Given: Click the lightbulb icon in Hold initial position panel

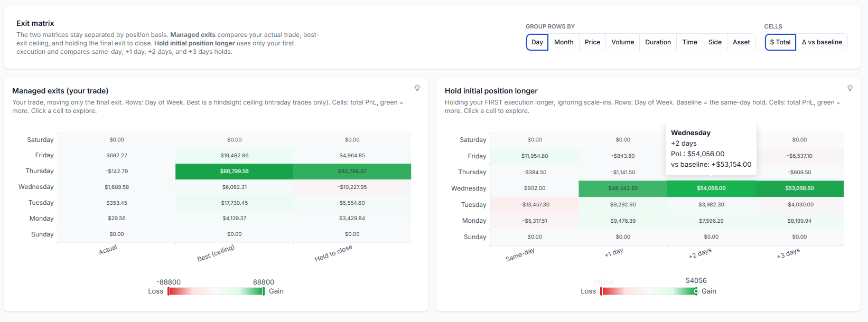Looking at the screenshot, I should pyautogui.click(x=850, y=88).
